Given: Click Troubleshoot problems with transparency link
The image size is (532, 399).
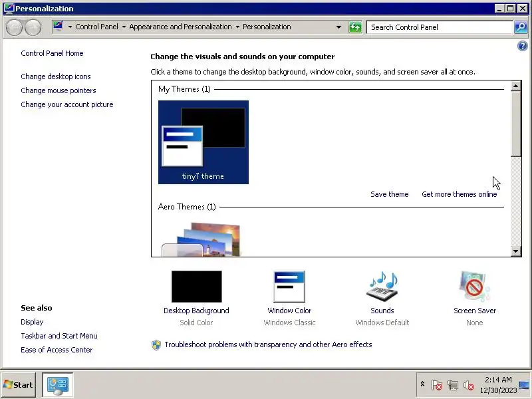Looking at the screenshot, I should pos(268,344).
